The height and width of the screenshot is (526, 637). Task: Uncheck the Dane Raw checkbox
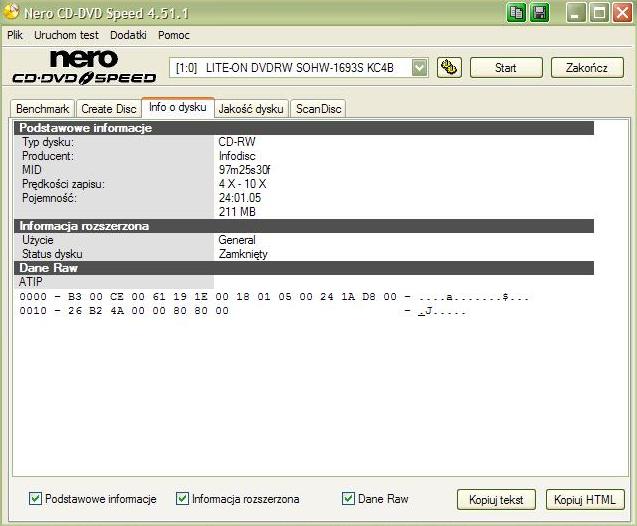tap(348, 498)
